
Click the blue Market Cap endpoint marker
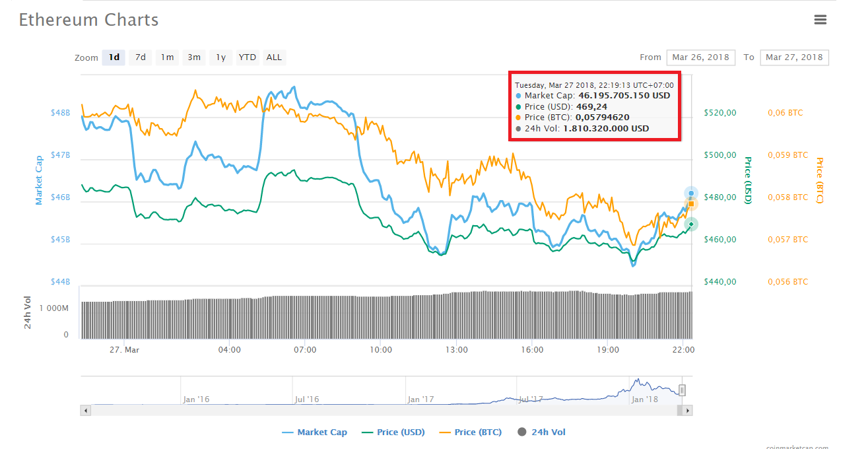pos(691,193)
